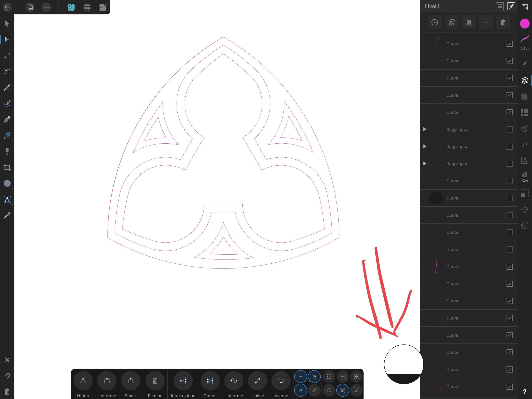Pick the Color Picker eyedropper tool

7,215
